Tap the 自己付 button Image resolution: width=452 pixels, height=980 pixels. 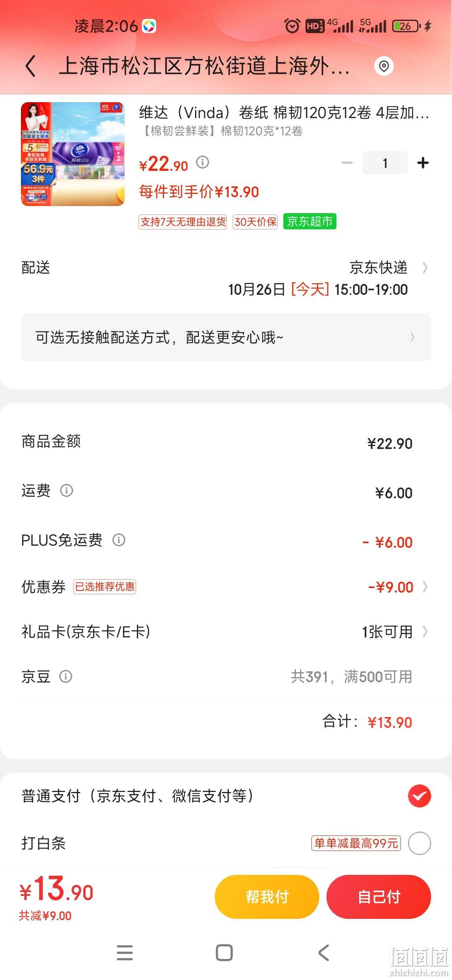(x=379, y=897)
